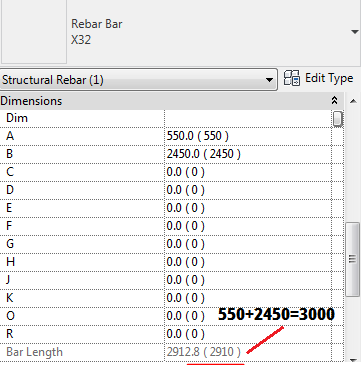
Task: Click the vertical scrollbar thumb
Action: pyautogui.click(x=353, y=259)
